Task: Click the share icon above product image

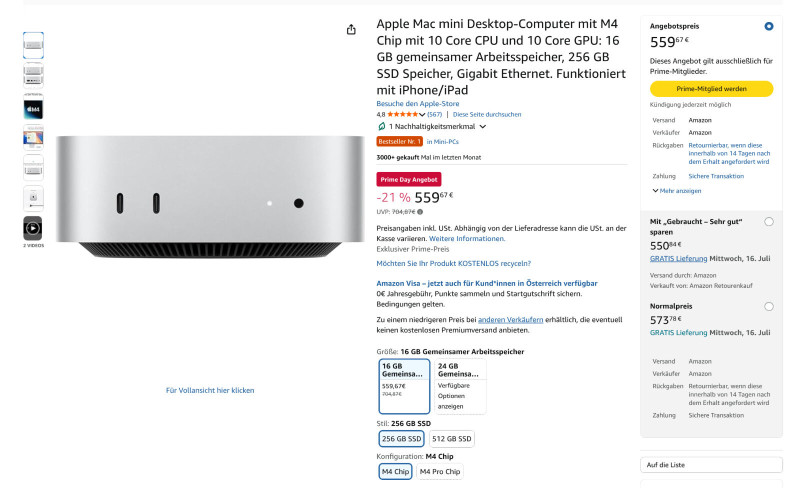Action: [351, 30]
